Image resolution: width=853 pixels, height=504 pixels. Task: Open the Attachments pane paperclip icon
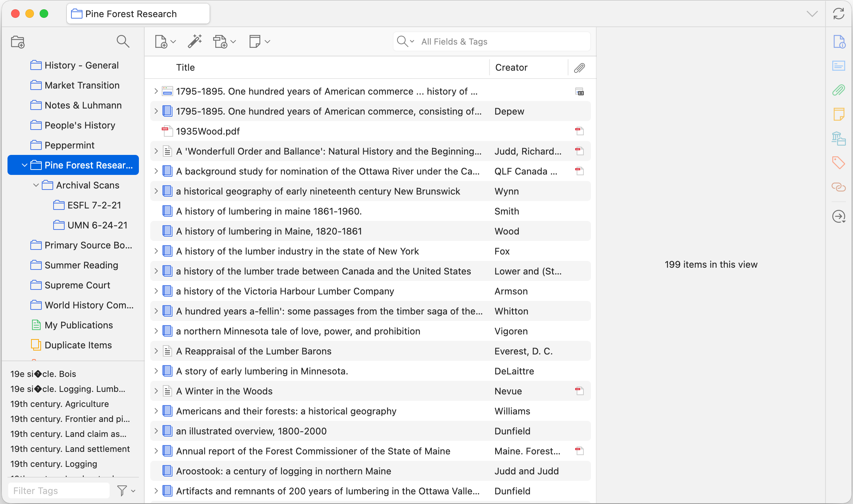click(838, 90)
